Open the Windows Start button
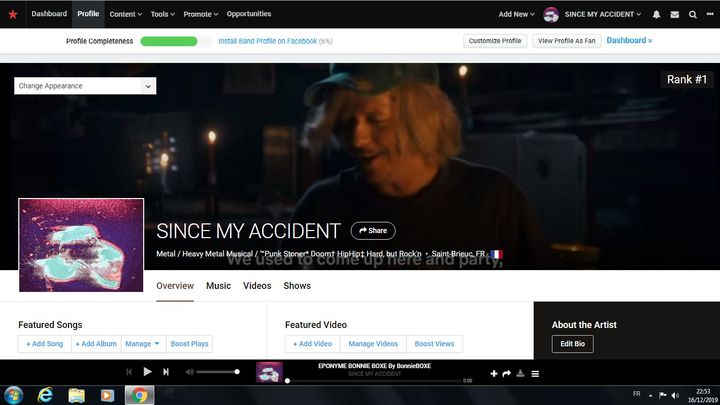Image resolution: width=720 pixels, height=405 pixels. (x=13, y=395)
